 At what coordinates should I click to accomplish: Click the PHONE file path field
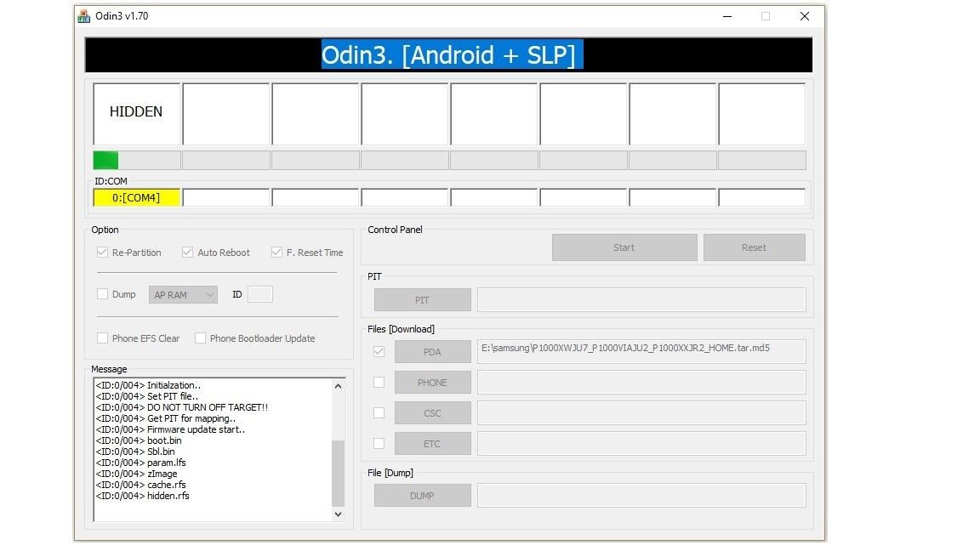pos(641,383)
